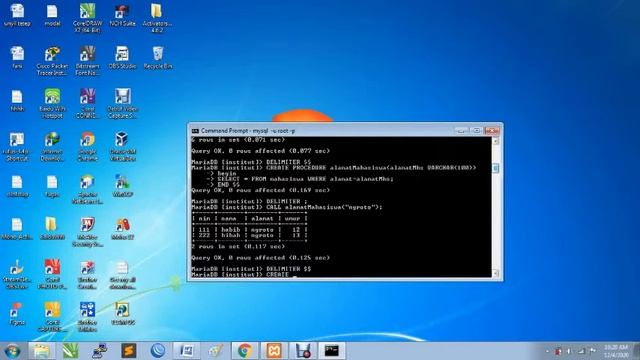Click the Command Prompt vertical scrollbar thumb
Image resolution: width=640 pixels, height=360 pixels.
[x=496, y=168]
